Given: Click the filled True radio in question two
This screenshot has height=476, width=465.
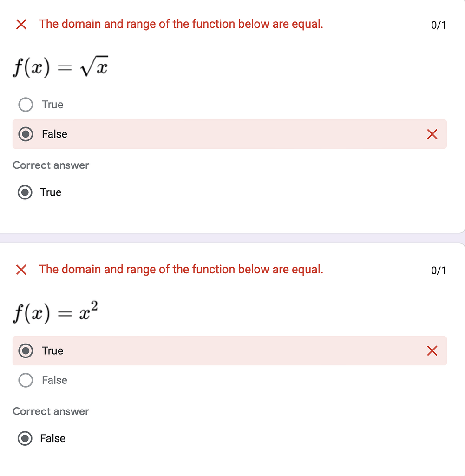Looking at the screenshot, I should pyautogui.click(x=25, y=351).
